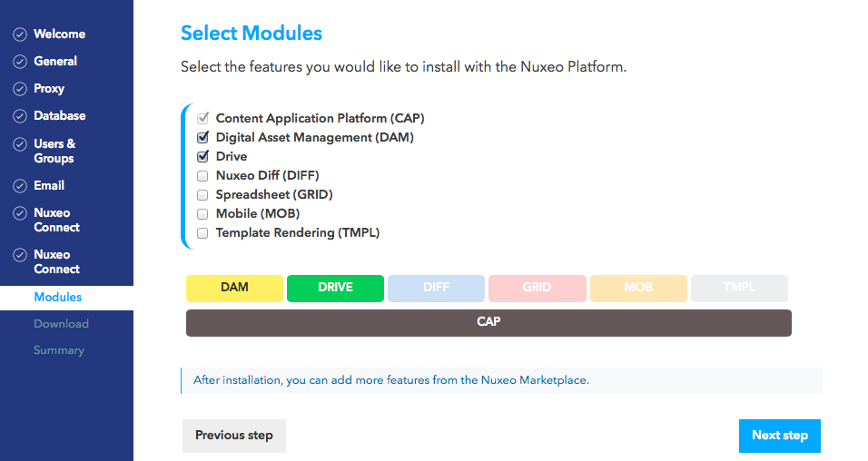
Task: Click the pink GRID module block
Action: [x=537, y=289]
